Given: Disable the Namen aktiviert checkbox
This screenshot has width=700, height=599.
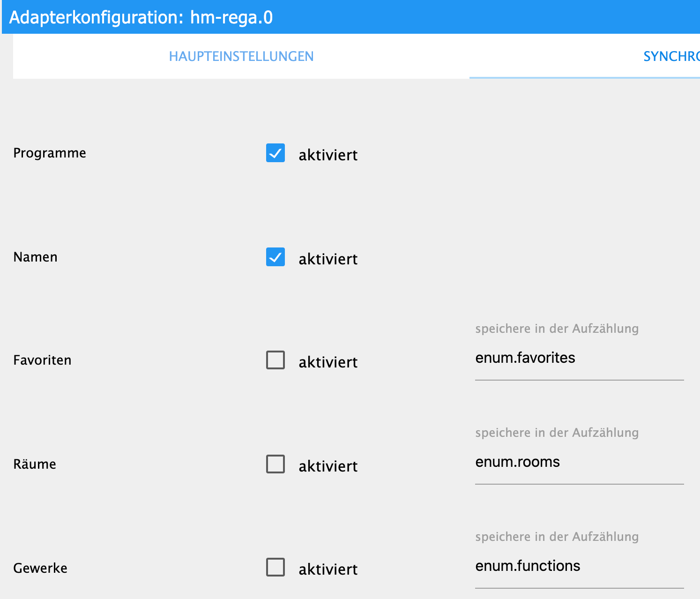Looking at the screenshot, I should pos(276,257).
